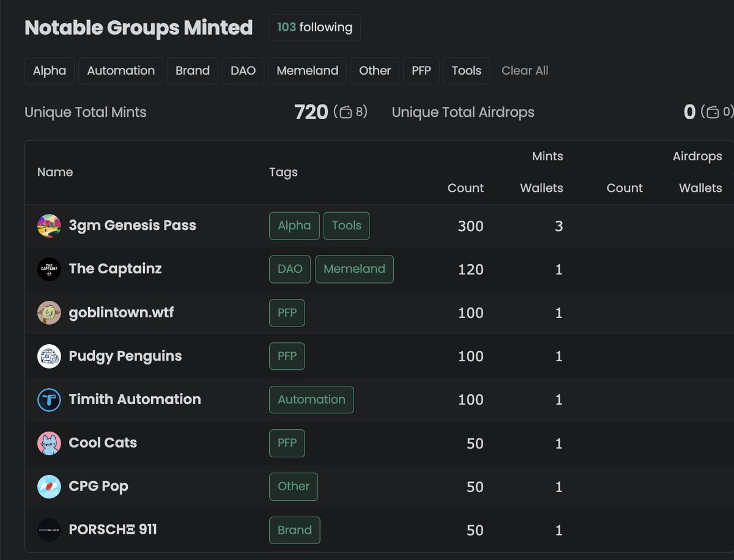Screen dimensions: 734x560
Task: Click The Captainz collection logo
Action: 49,269
